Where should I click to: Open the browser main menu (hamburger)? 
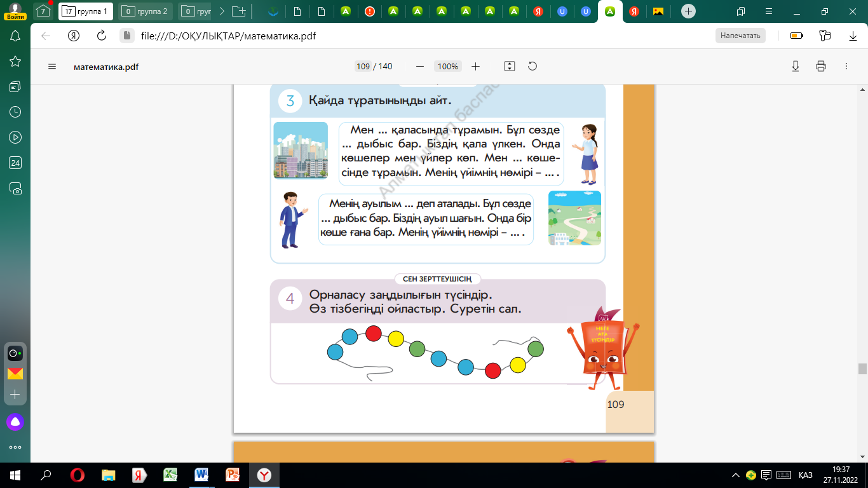point(769,11)
